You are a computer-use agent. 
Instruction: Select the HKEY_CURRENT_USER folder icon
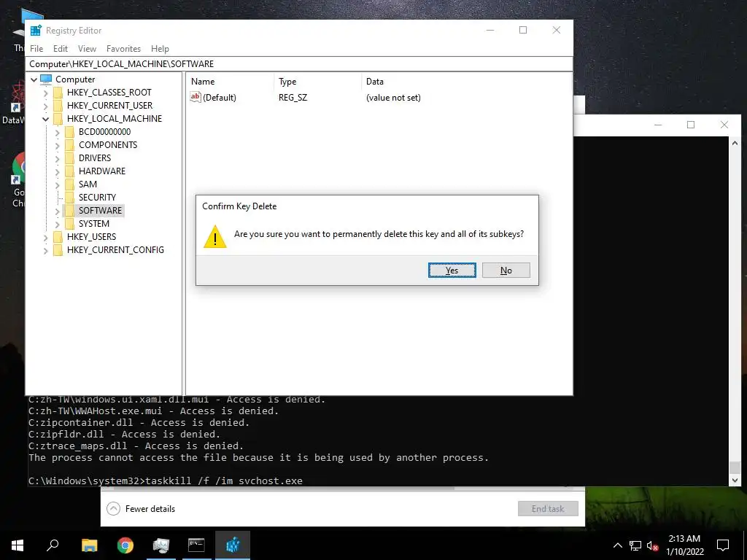click(x=58, y=105)
